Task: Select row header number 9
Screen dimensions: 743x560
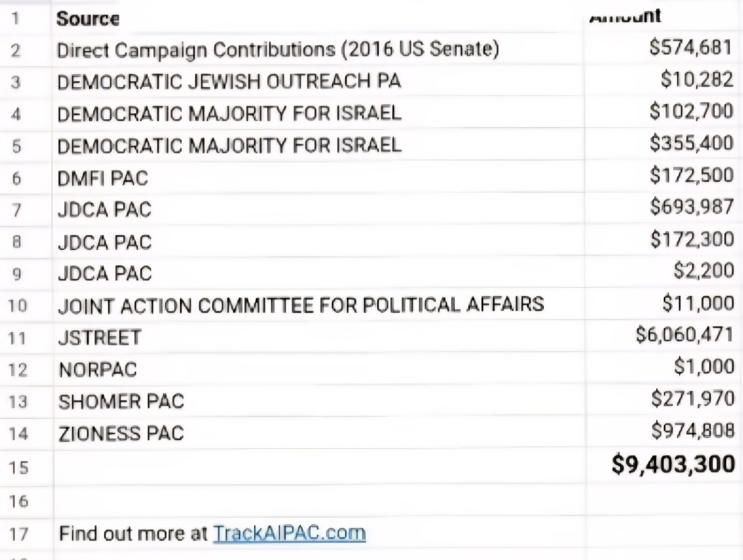Action: tap(17, 274)
